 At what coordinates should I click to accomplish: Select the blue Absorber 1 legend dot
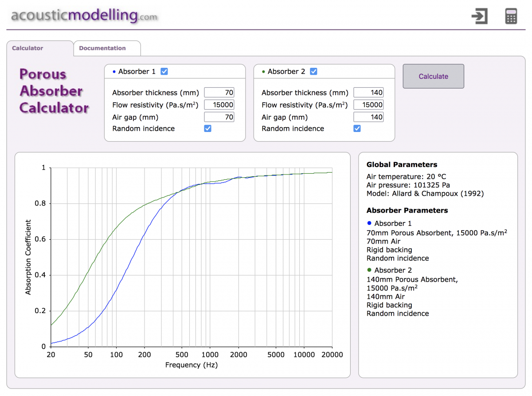(369, 223)
